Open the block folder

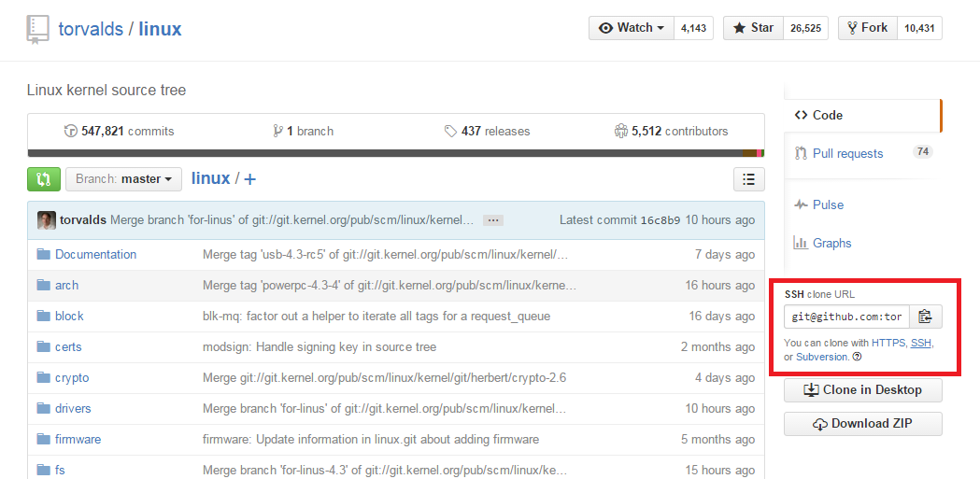[x=69, y=316]
